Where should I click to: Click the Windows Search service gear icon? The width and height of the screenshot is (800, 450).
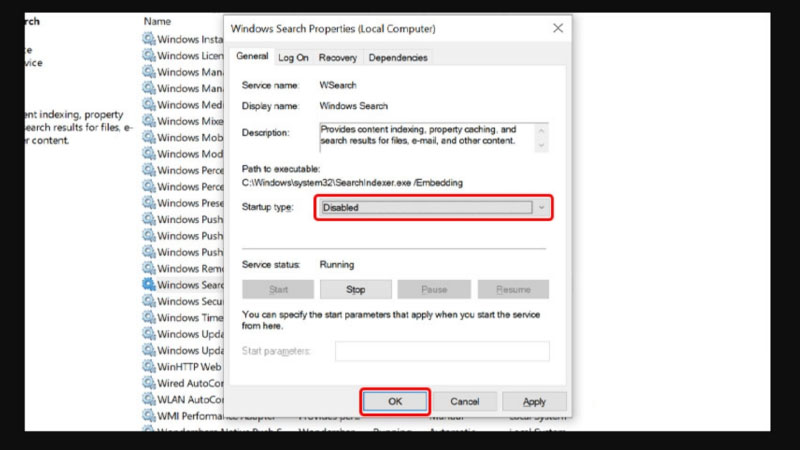point(149,284)
